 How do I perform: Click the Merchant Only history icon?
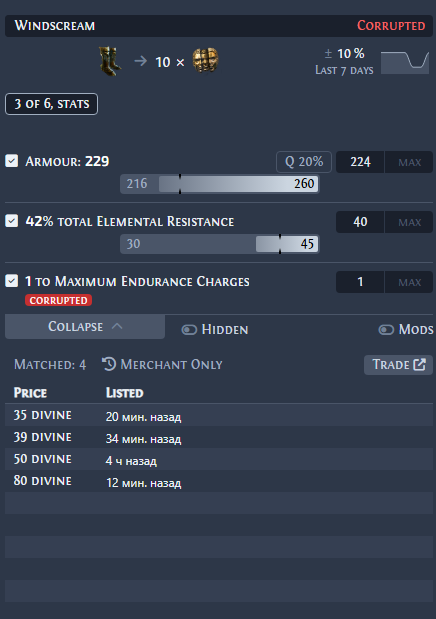(x=109, y=364)
